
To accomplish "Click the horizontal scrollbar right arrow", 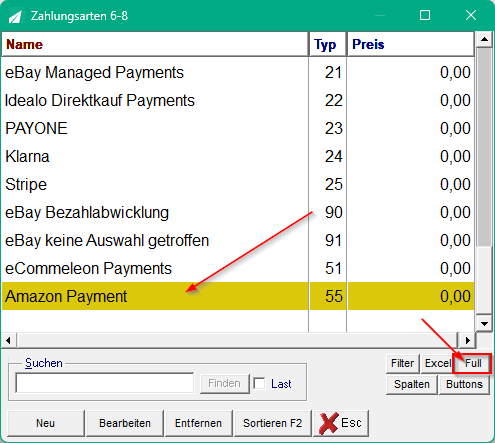I will tap(467, 340).
